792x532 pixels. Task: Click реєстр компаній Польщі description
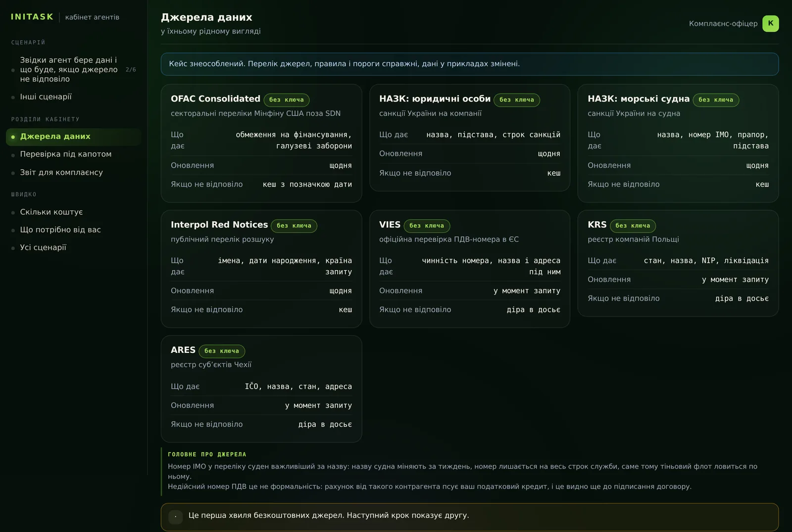pyautogui.click(x=633, y=240)
